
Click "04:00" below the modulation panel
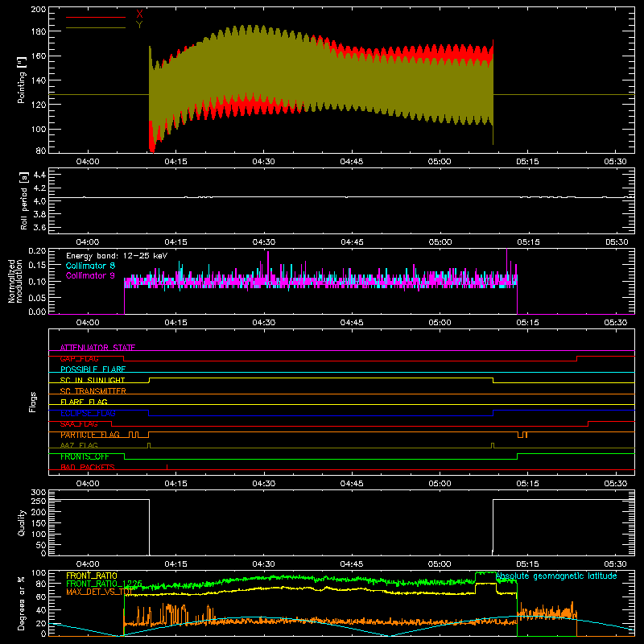click(x=88, y=323)
